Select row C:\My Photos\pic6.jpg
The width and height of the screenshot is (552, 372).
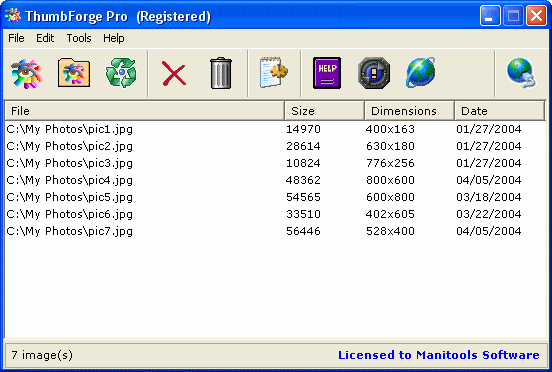275,214
